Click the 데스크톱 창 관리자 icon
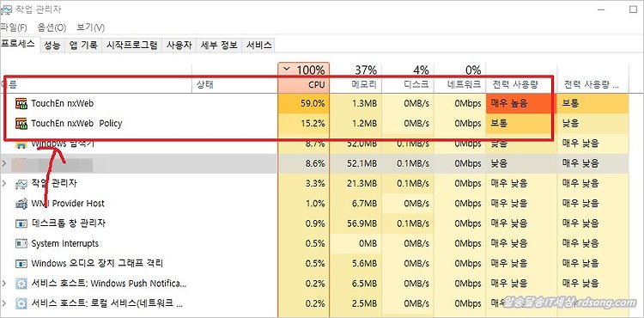 tap(21, 223)
